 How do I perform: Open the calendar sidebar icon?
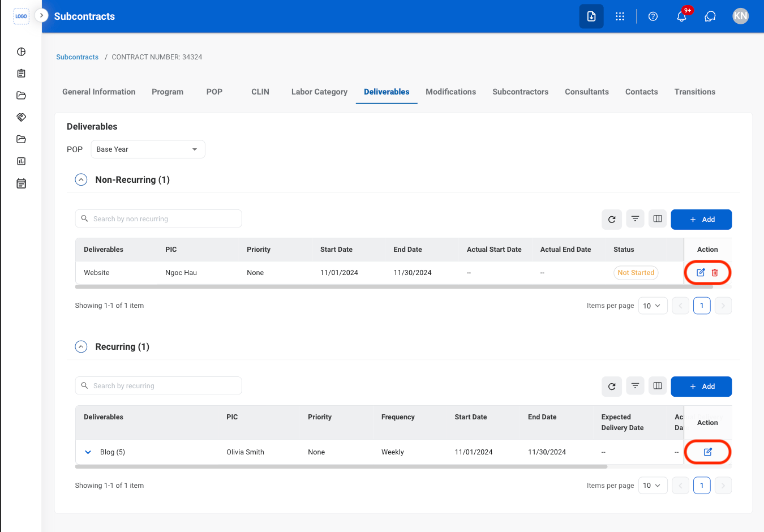pos(21,183)
